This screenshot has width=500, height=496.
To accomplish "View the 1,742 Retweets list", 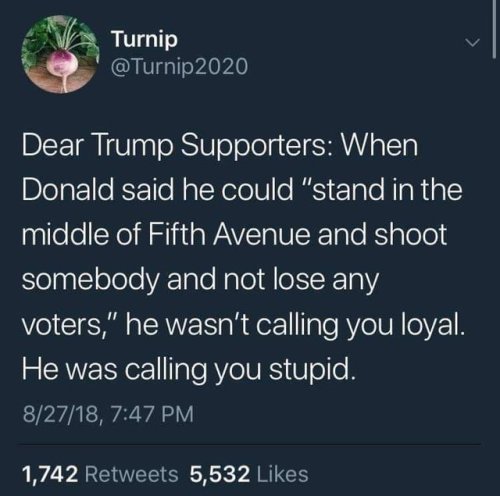I will (x=100, y=474).
